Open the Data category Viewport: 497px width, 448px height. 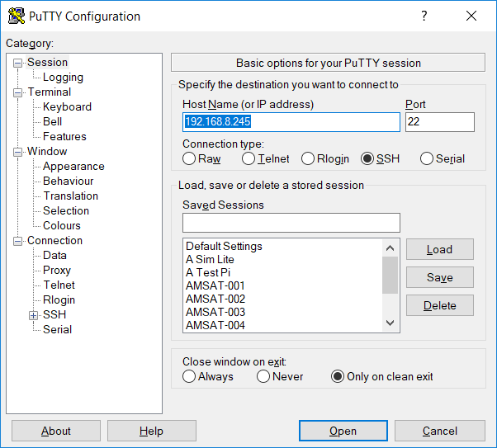pyautogui.click(x=54, y=256)
